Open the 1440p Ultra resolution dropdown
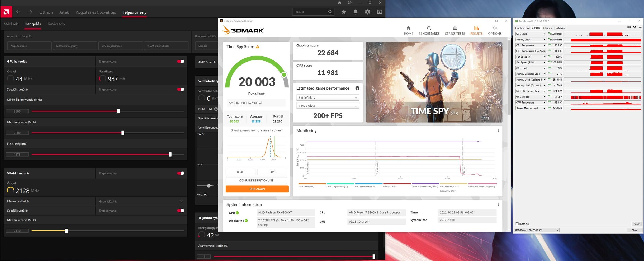The width and height of the screenshot is (644, 261). (328, 106)
